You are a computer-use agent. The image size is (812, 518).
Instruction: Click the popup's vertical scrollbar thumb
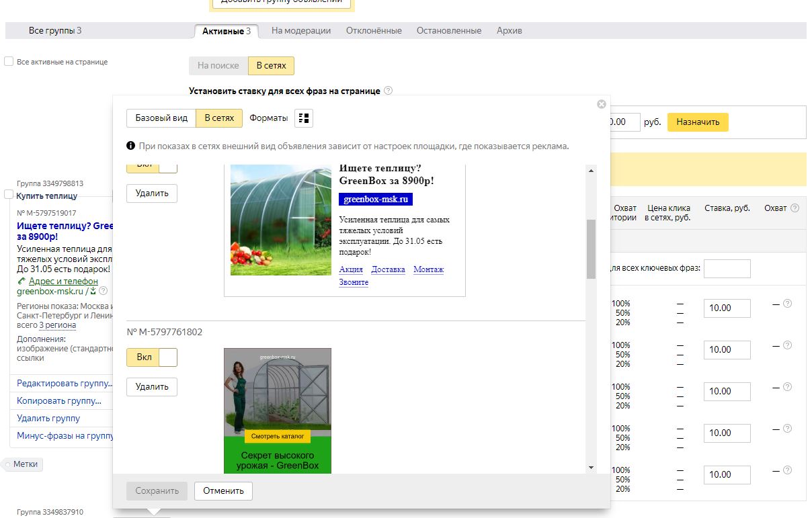click(592, 249)
